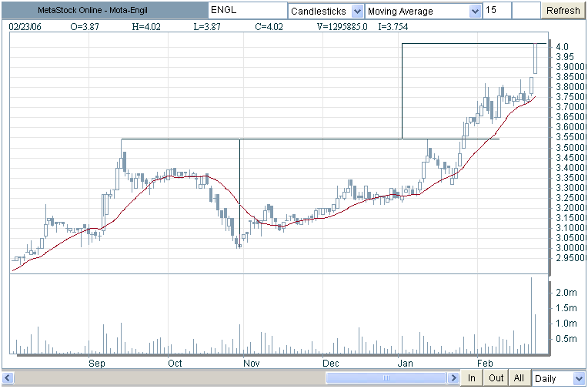This screenshot has width=588, height=389.
Task: Click the scrollbar left arrow
Action: (8, 378)
